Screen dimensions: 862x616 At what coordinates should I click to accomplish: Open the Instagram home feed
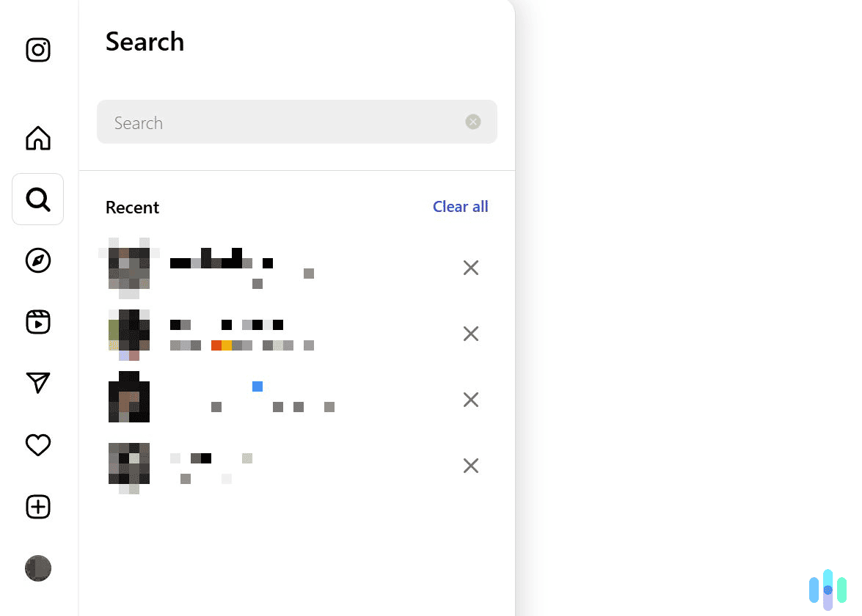pyautogui.click(x=37, y=138)
